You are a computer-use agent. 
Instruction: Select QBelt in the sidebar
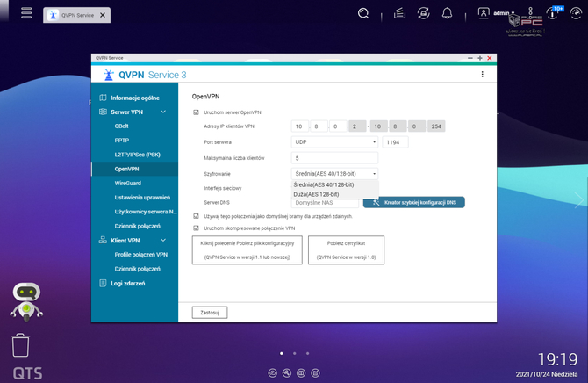point(121,126)
